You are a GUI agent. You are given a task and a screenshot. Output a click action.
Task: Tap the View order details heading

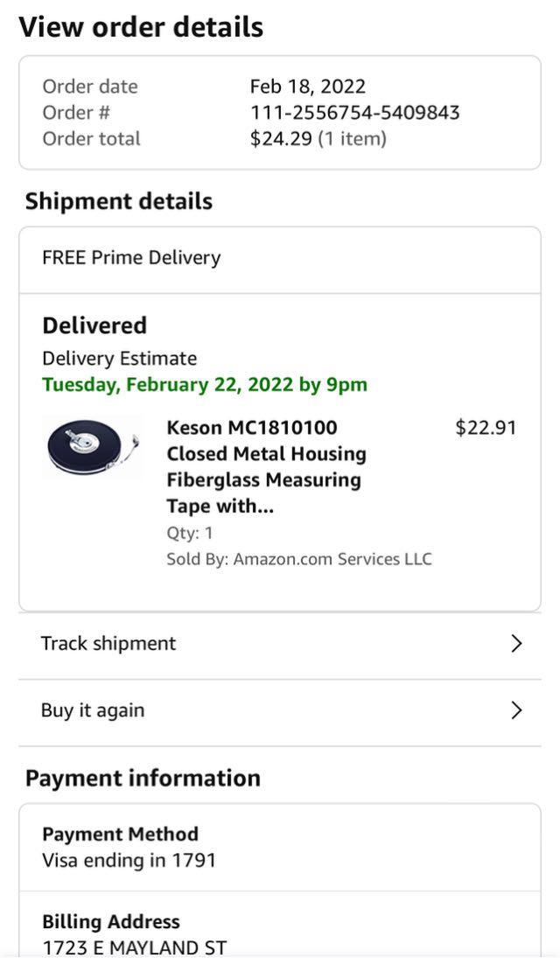click(x=141, y=27)
